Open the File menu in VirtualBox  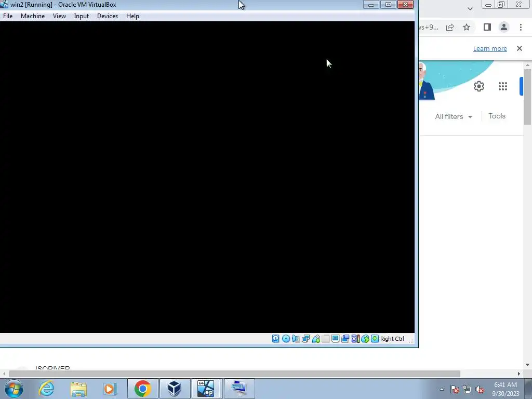[8, 16]
